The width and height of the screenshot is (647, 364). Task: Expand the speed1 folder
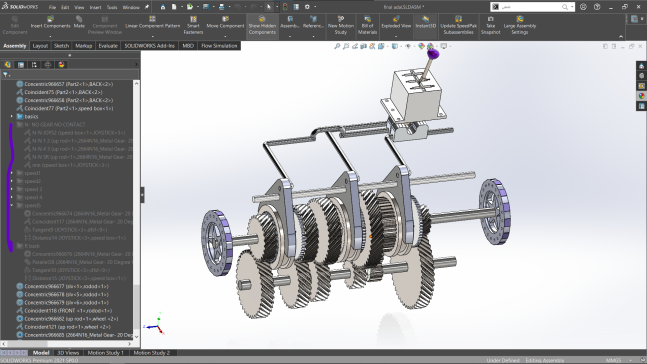tap(12, 173)
